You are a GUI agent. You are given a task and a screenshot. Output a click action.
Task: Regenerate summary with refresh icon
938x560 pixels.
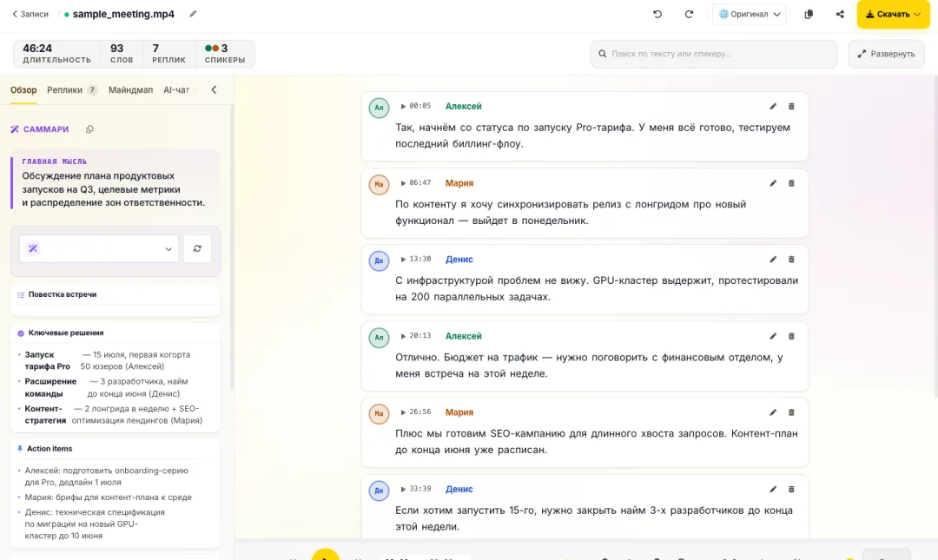click(197, 249)
